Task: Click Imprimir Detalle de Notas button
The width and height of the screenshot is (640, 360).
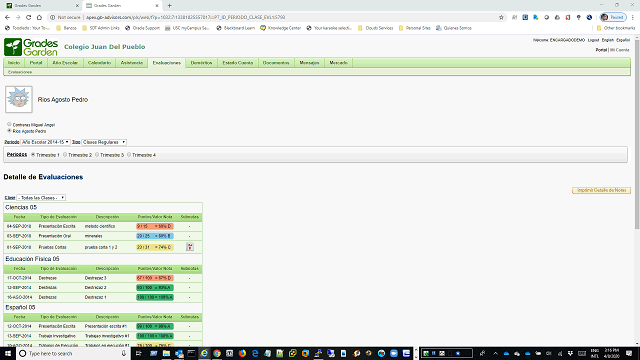Action: coord(601,190)
